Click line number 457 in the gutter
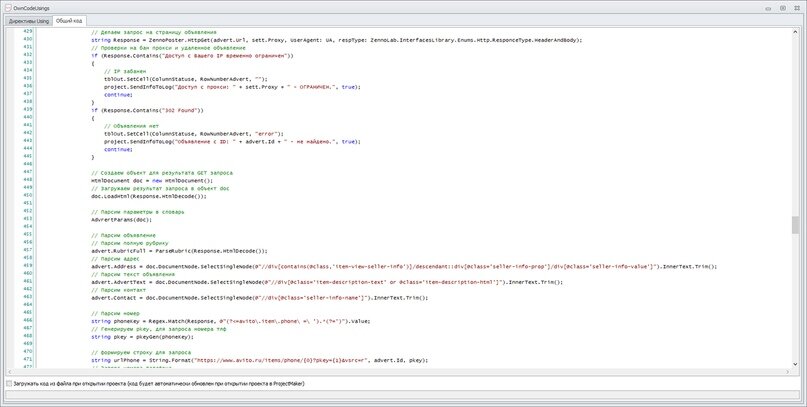Viewport: 807px width, 407px height. point(28,251)
